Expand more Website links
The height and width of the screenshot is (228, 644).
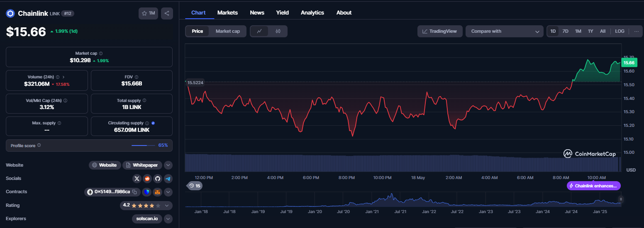[168, 165]
